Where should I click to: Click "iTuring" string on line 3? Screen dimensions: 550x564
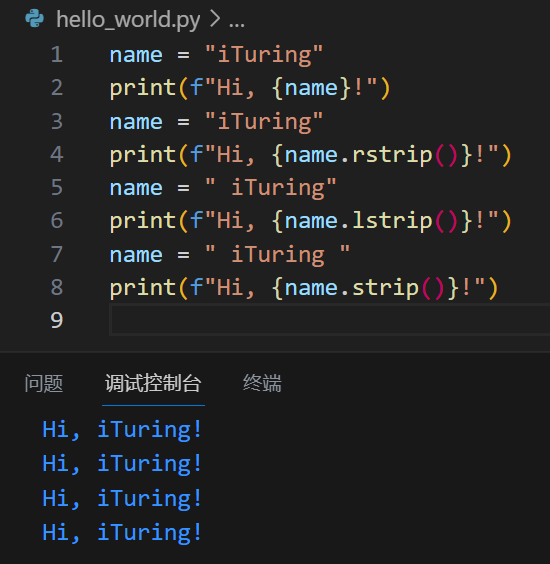(x=264, y=122)
